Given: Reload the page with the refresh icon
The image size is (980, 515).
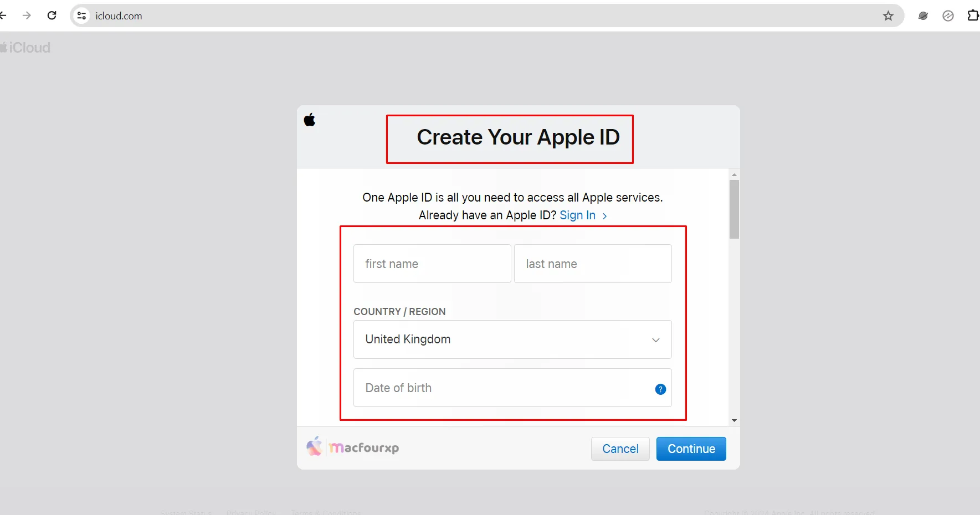Looking at the screenshot, I should [x=52, y=16].
